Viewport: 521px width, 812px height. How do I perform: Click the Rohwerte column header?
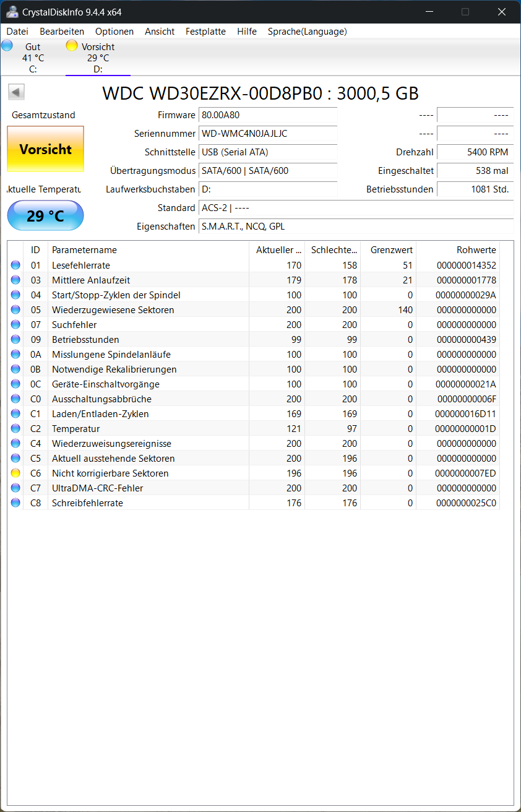[458, 250]
